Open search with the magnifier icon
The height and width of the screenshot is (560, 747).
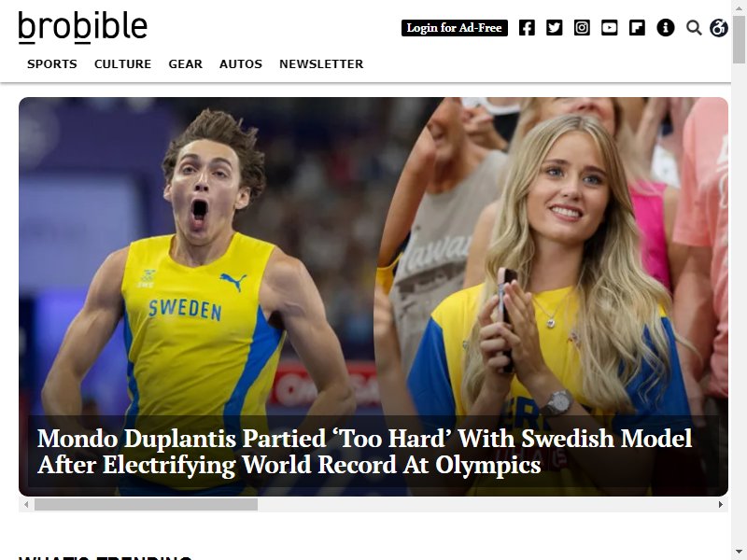(x=694, y=28)
